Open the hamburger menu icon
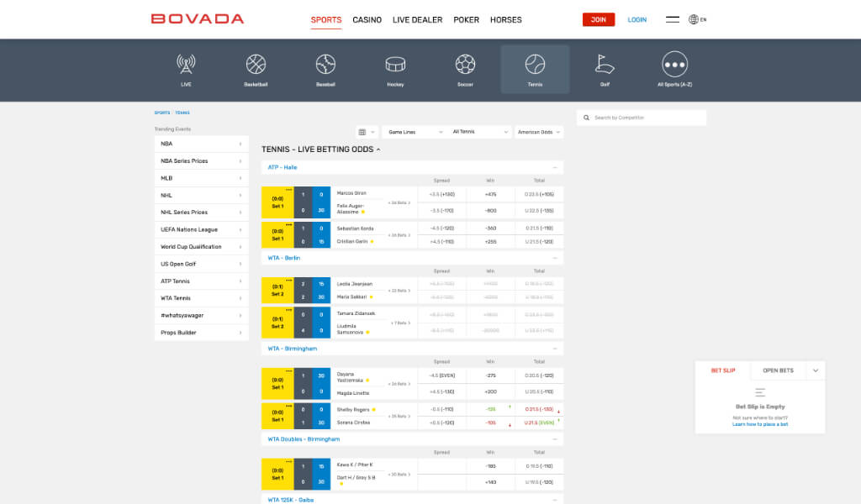861x504 pixels. point(673,19)
